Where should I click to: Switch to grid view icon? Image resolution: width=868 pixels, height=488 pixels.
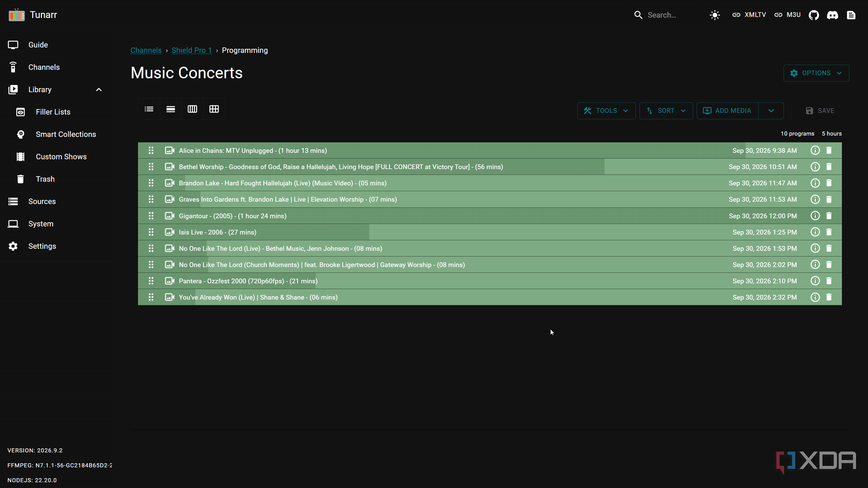coord(214,109)
